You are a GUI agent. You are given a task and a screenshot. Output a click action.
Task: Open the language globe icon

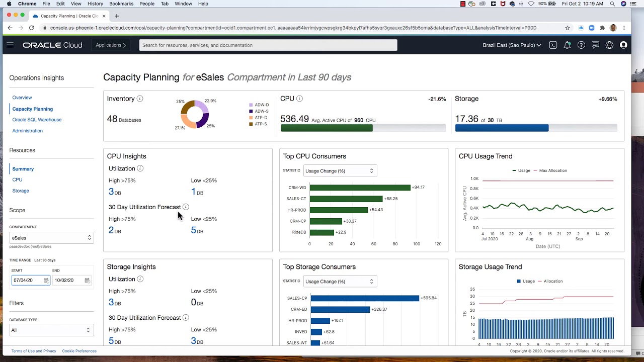click(x=609, y=45)
